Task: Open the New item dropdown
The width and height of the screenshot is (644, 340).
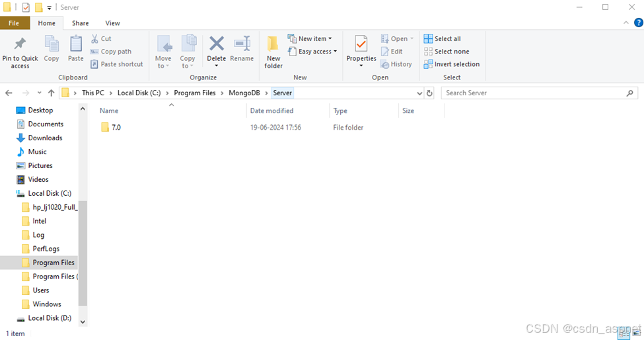Action: tap(310, 38)
